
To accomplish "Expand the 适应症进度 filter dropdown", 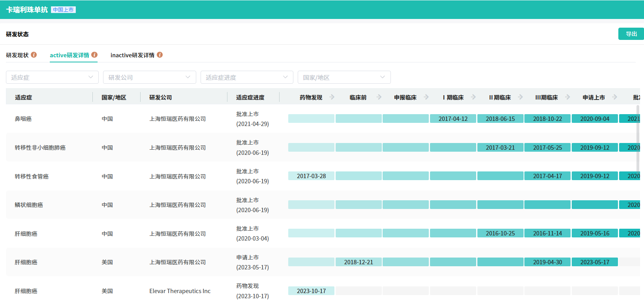I will click(x=247, y=77).
